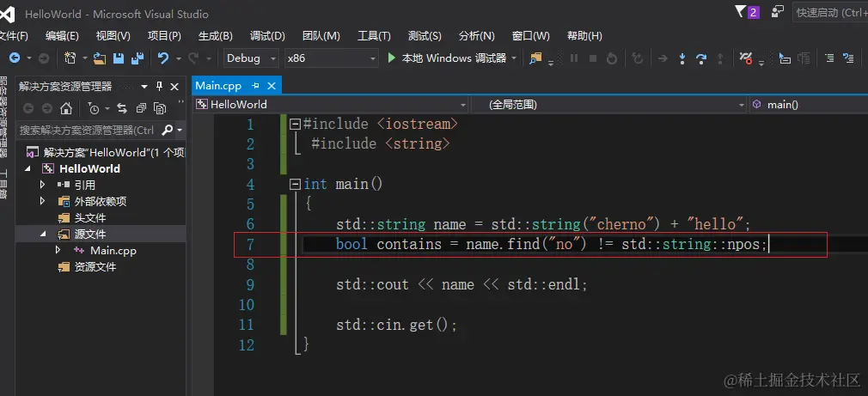
Task: Toggle the pin on Main.cpp tab
Action: click(x=255, y=86)
